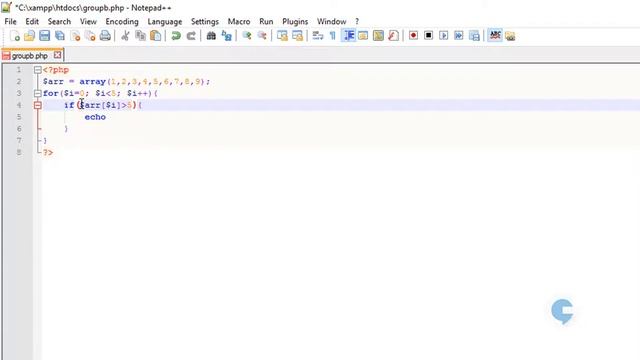Viewport: 640px width, 360px height.
Task: Click the Save All toolbar icon
Action: (x=60, y=36)
